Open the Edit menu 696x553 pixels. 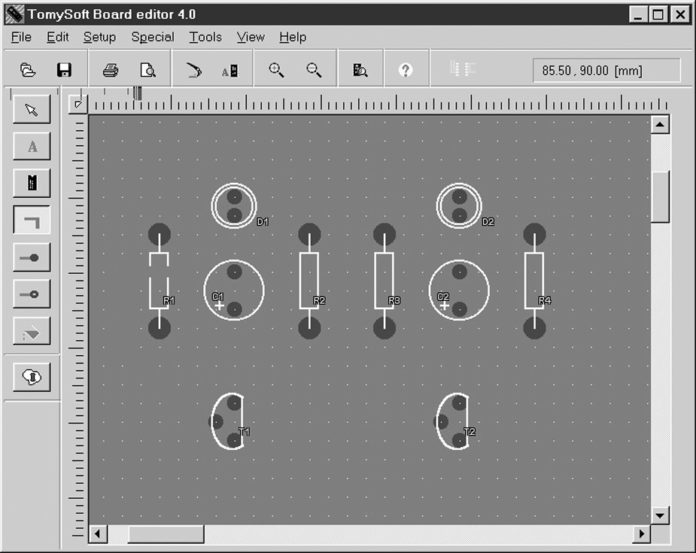coord(58,37)
